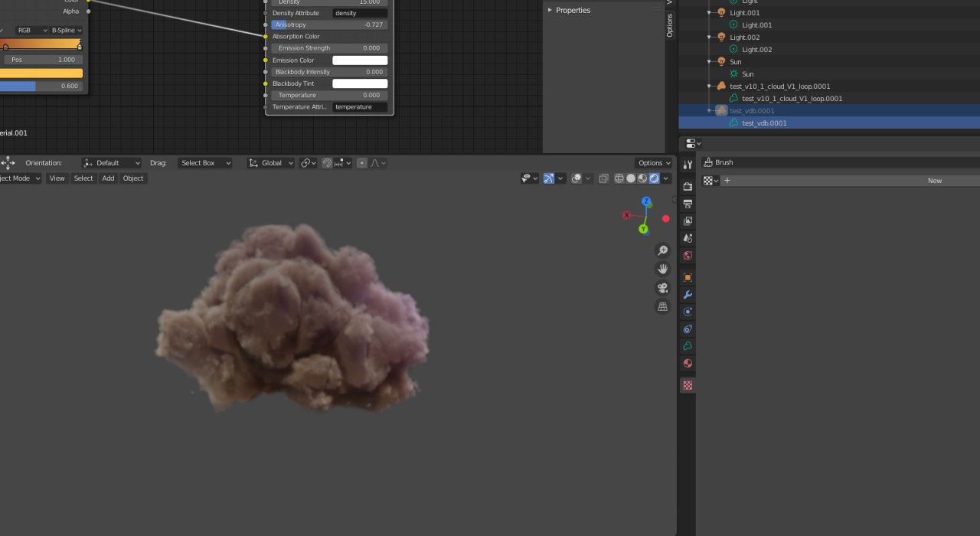The width and height of the screenshot is (980, 536).
Task: Switch to rendered viewport shading
Action: (654, 178)
